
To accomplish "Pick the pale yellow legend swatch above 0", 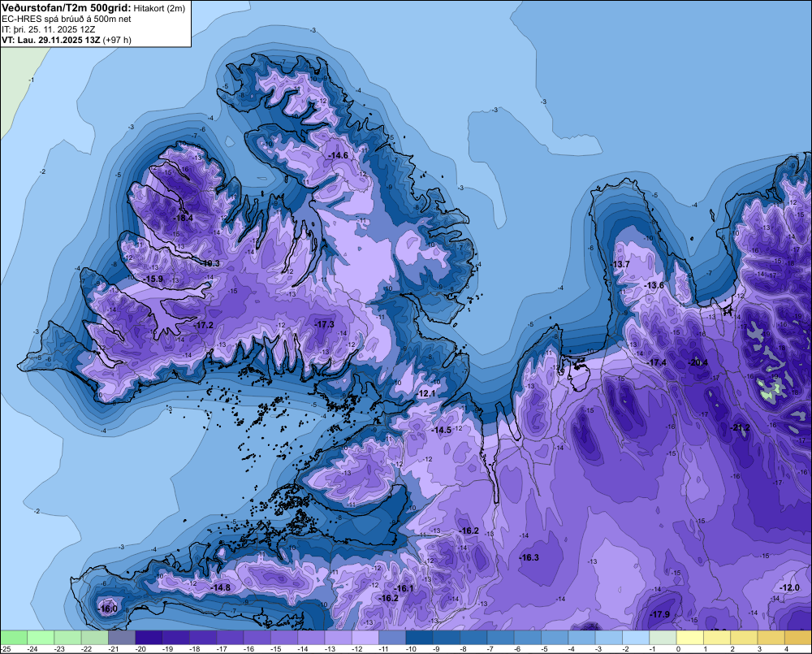I will pos(689,637).
